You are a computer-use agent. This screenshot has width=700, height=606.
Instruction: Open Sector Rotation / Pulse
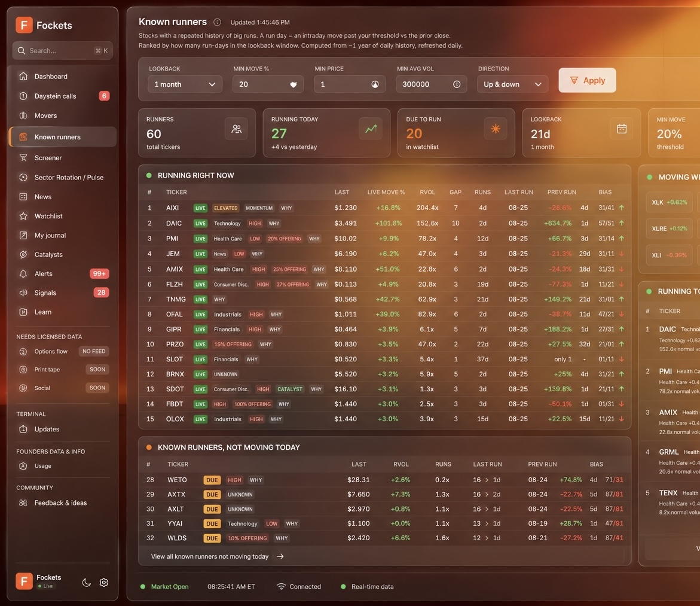pos(62,178)
